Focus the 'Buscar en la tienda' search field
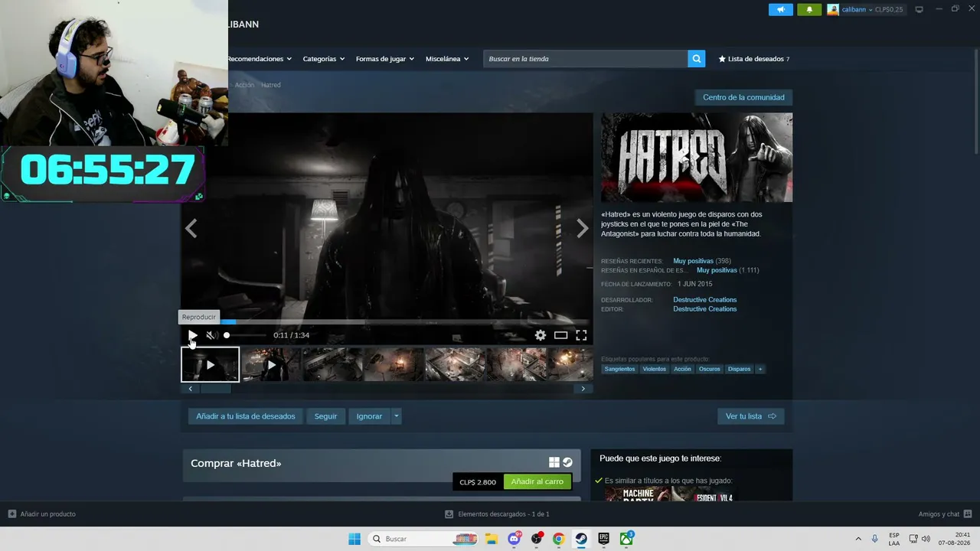This screenshot has width=980, height=551. tap(586, 59)
